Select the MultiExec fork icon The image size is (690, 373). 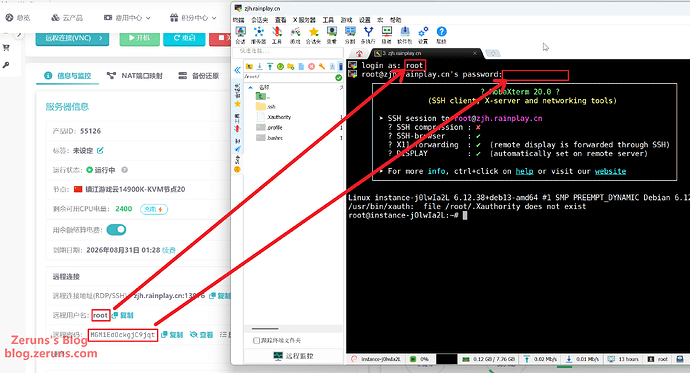[x=368, y=35]
